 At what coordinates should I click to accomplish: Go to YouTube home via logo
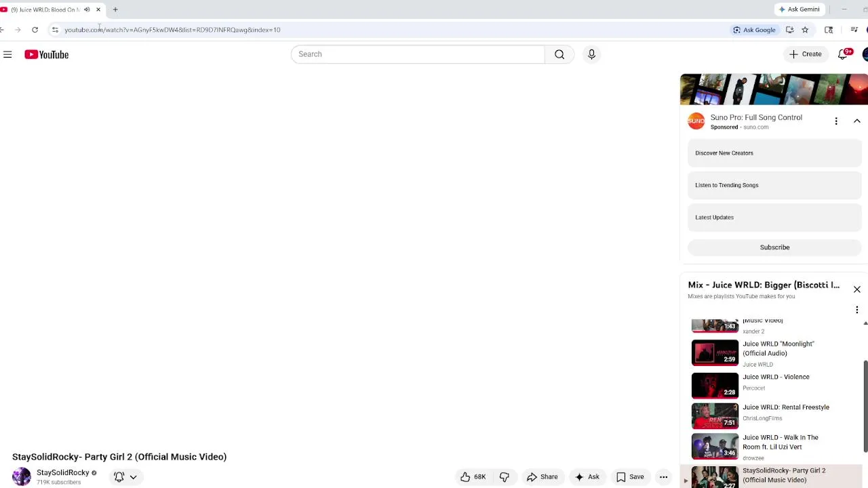tap(47, 54)
